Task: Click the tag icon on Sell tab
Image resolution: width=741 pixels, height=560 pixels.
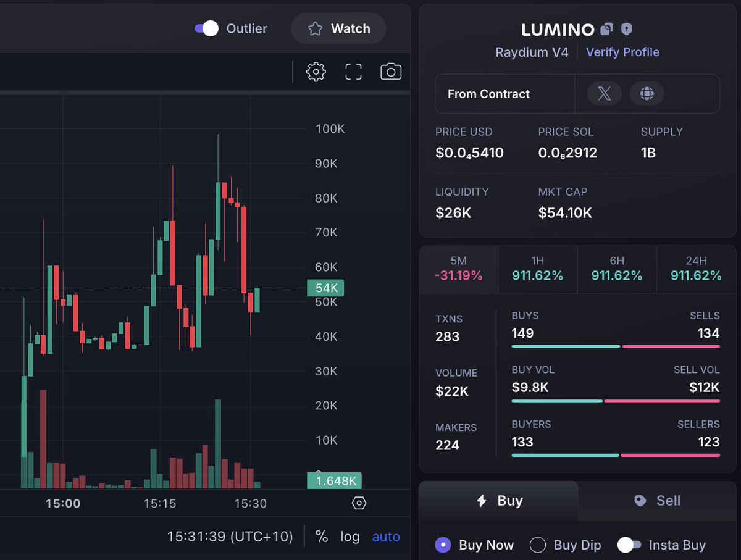Action: pyautogui.click(x=640, y=501)
